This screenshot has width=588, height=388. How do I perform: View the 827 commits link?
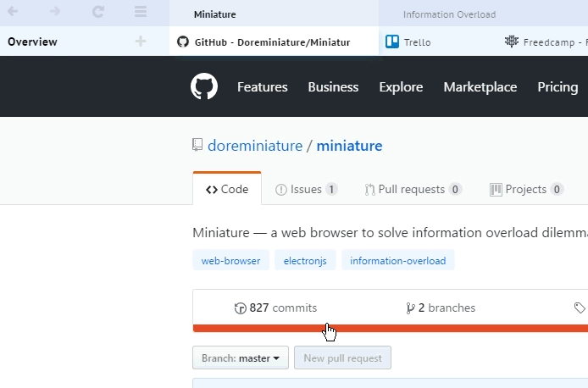[275, 308]
